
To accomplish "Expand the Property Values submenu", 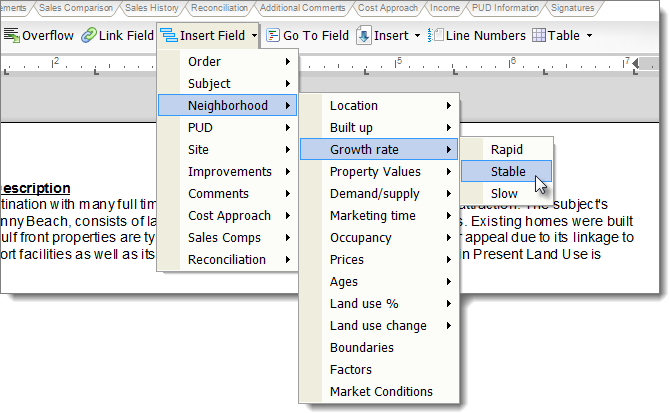I will coord(378,172).
